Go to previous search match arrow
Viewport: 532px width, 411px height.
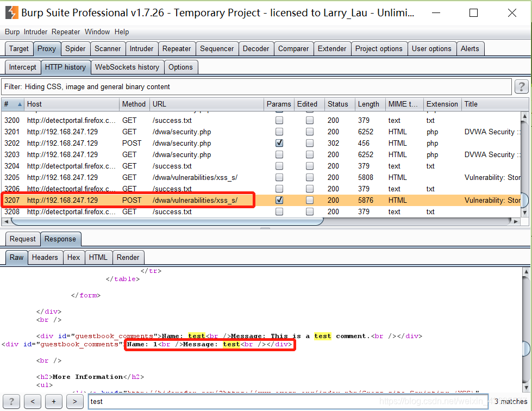click(x=33, y=402)
